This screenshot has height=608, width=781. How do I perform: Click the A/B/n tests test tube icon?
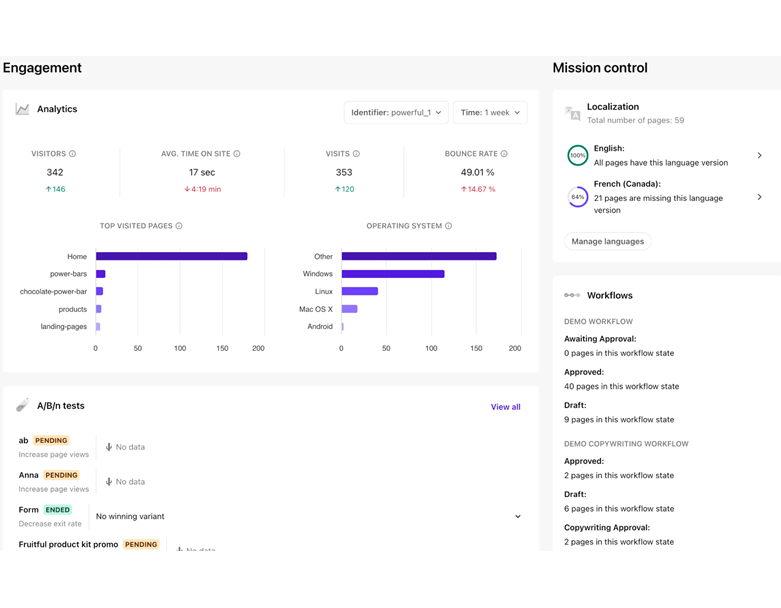coord(22,405)
